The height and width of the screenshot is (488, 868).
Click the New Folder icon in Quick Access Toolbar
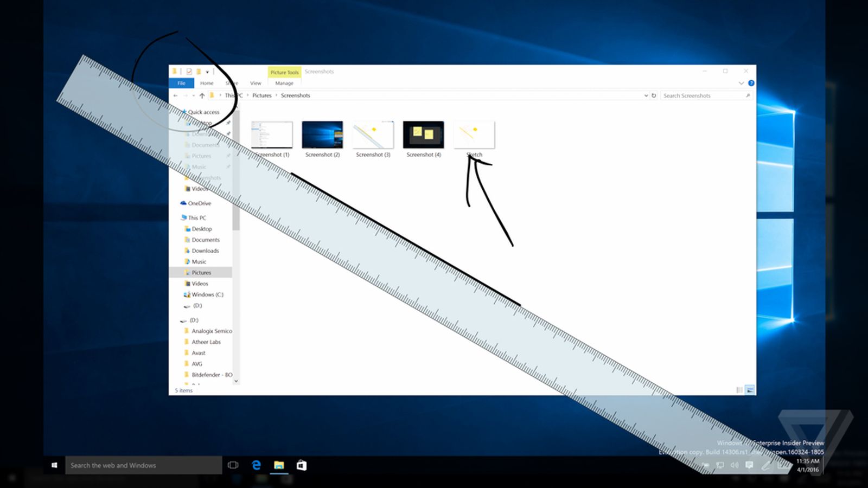(x=199, y=72)
